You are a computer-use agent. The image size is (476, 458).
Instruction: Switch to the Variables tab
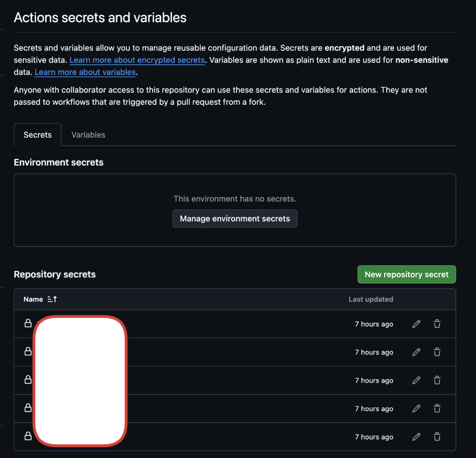pos(88,135)
